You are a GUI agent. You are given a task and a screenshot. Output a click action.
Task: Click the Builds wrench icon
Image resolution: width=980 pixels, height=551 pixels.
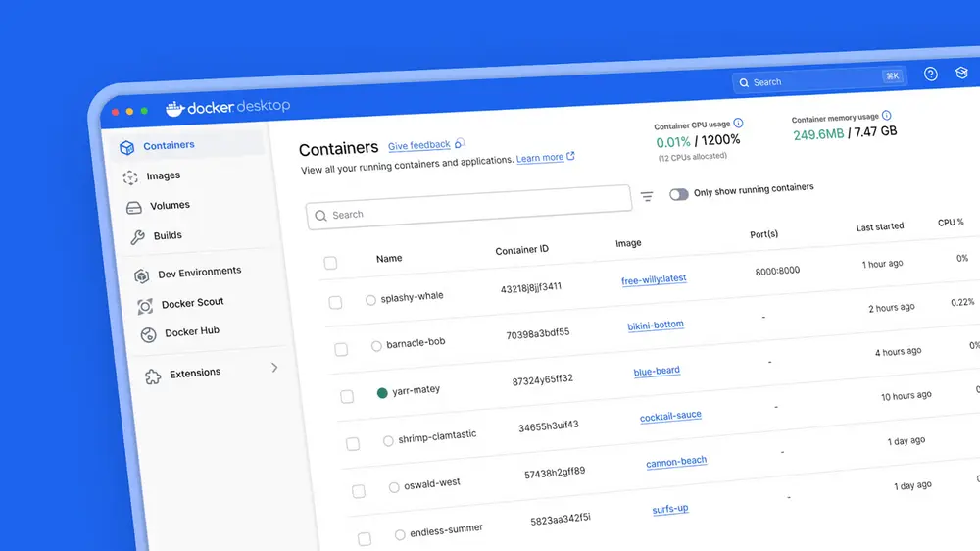point(137,237)
